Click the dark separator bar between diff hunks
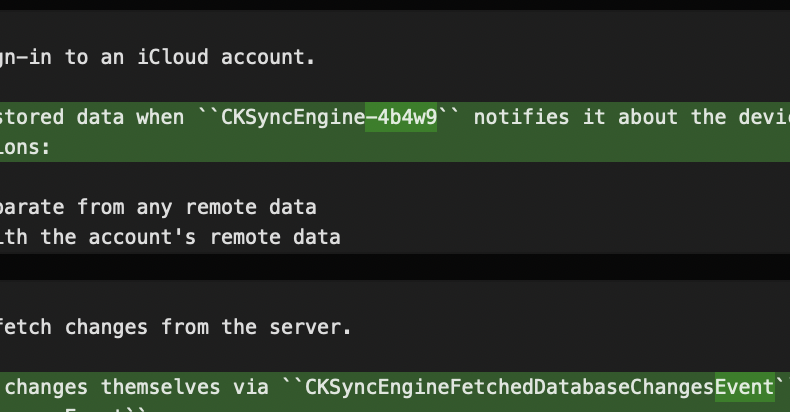The image size is (790, 412). [395, 266]
